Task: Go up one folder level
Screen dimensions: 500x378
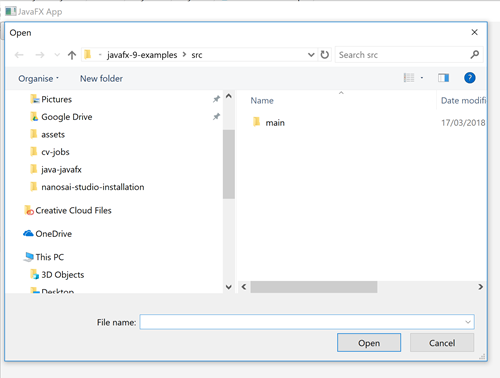Action: coord(72,55)
